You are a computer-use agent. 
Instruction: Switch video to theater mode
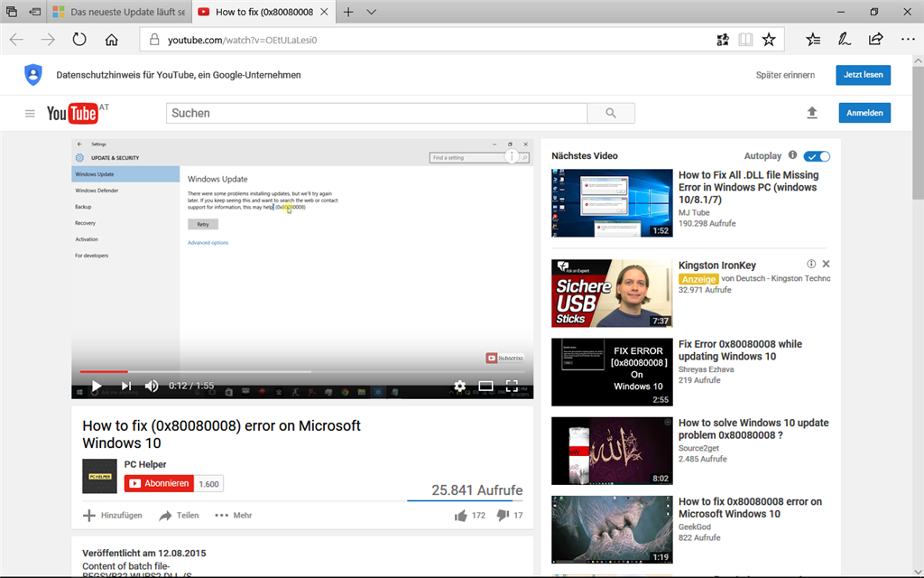point(485,386)
